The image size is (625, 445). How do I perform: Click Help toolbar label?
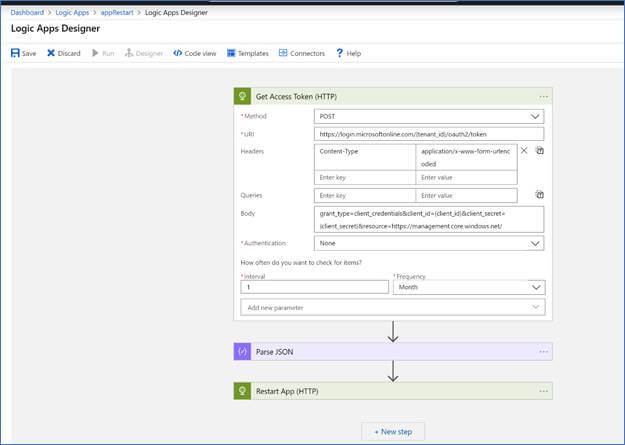[354, 53]
